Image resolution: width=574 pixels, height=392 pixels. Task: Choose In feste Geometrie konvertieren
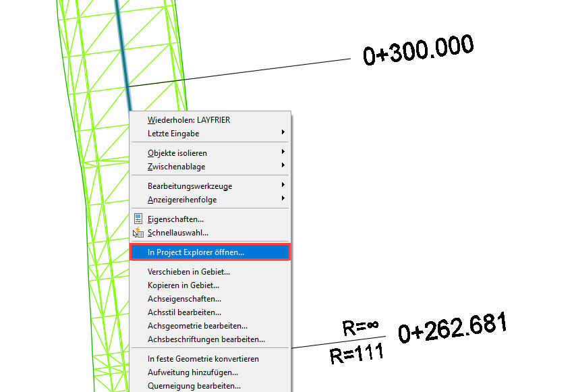pos(203,359)
